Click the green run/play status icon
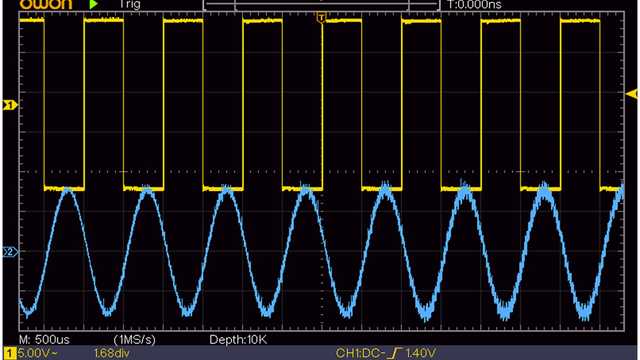The image size is (640, 360). click(93, 4)
